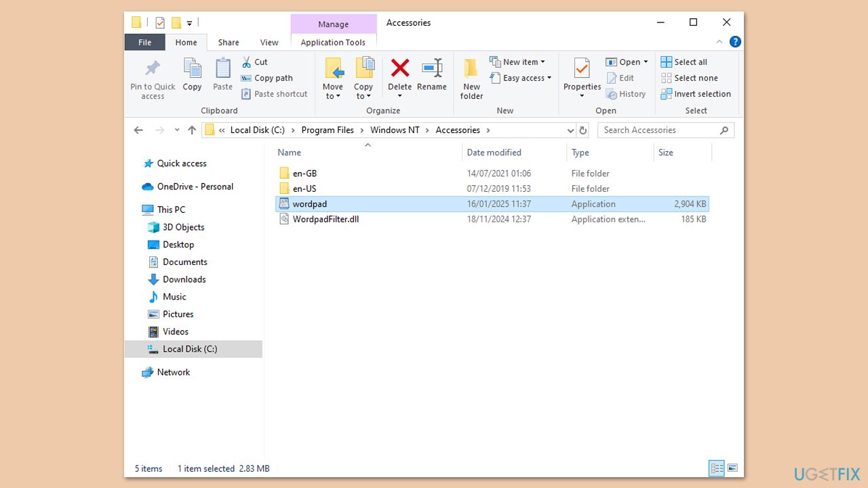
Task: Click the Manage contextual tab
Action: click(334, 24)
